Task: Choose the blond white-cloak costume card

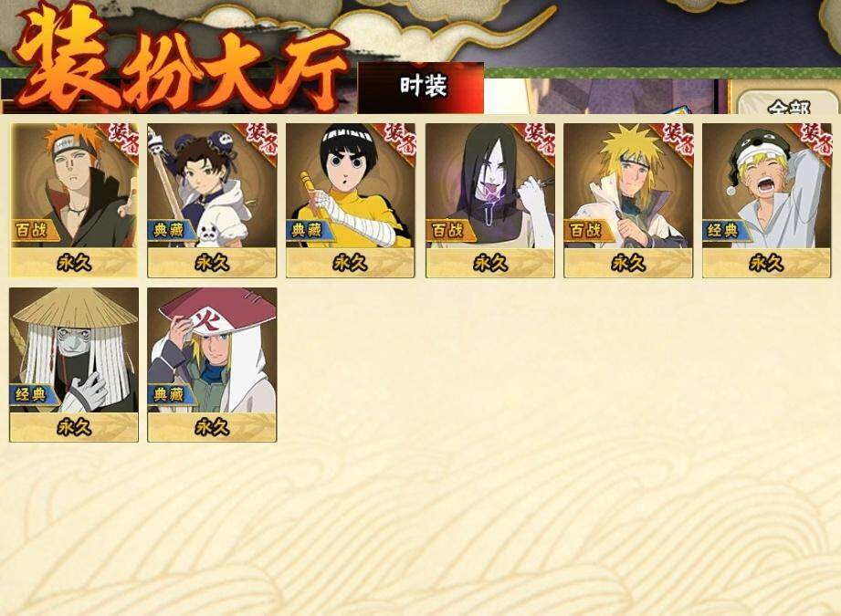Action: point(628,200)
